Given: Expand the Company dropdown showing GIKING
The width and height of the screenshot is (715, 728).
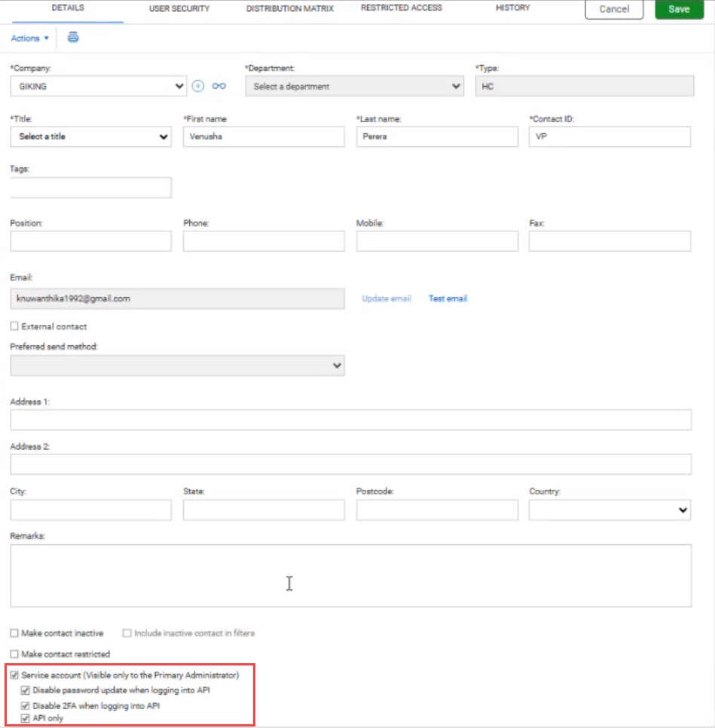Looking at the screenshot, I should [98, 86].
